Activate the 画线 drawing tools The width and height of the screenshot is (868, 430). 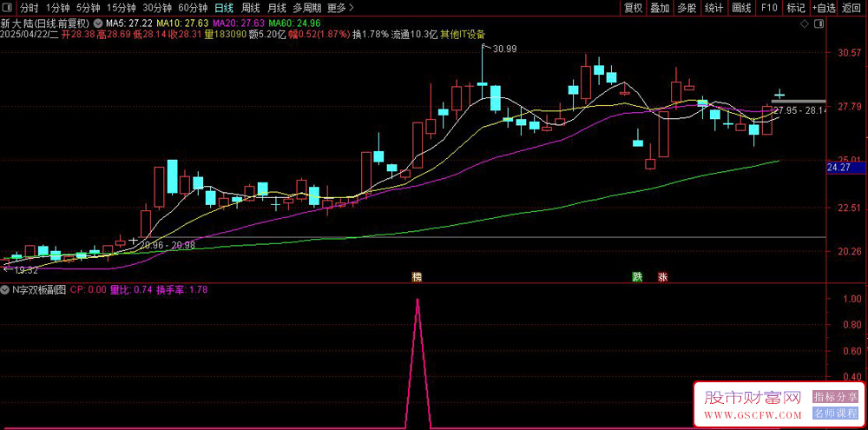741,8
